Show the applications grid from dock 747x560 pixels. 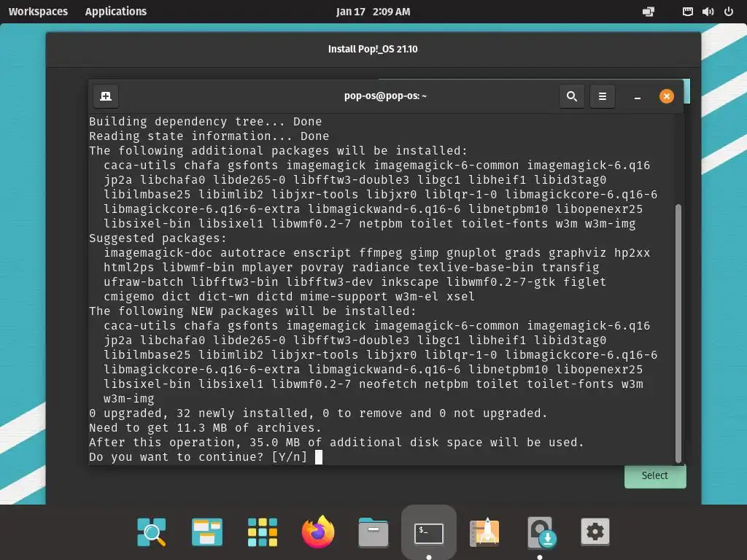tap(263, 532)
